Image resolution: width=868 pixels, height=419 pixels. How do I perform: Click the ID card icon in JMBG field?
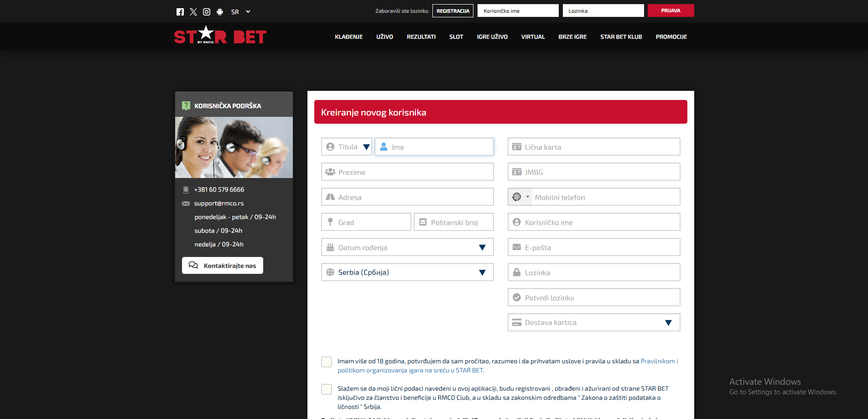[517, 172]
